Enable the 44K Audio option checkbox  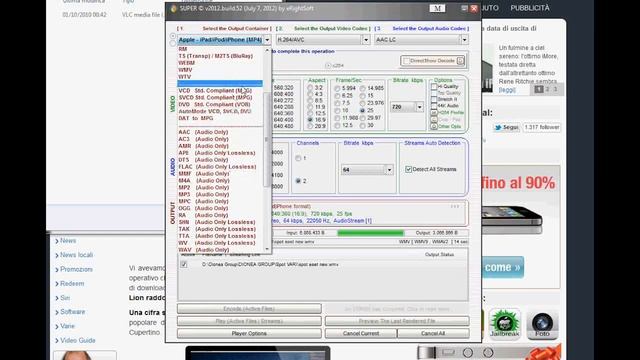coord(434,106)
